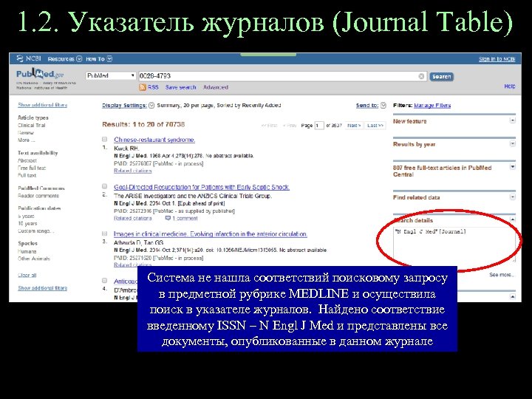Open the PubMed database selector dropdown
The image size is (532, 399).
[x=111, y=75]
